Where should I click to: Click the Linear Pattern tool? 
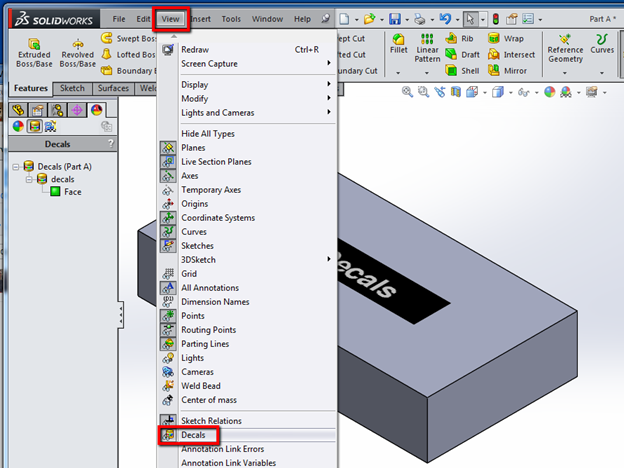pyautogui.click(x=427, y=48)
